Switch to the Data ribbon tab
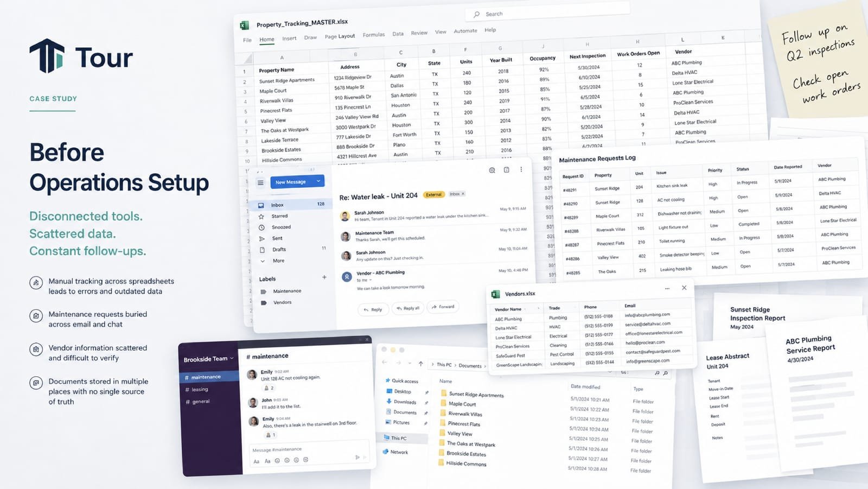The image size is (868, 489). pos(398,34)
